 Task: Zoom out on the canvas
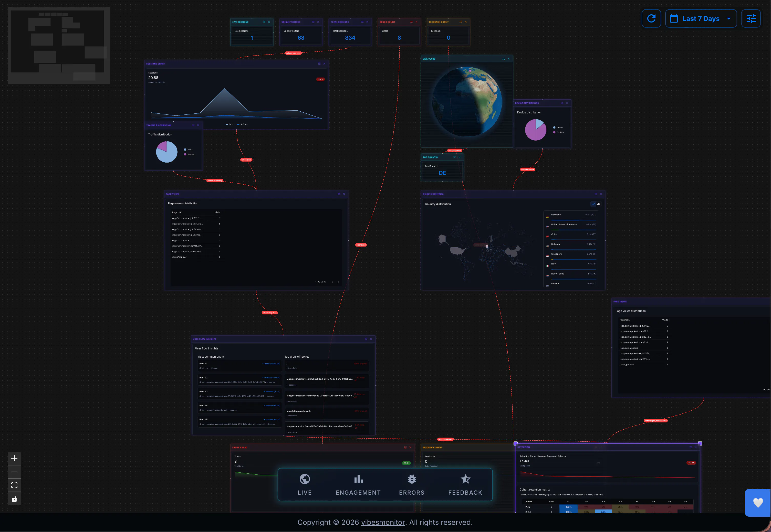point(14,472)
